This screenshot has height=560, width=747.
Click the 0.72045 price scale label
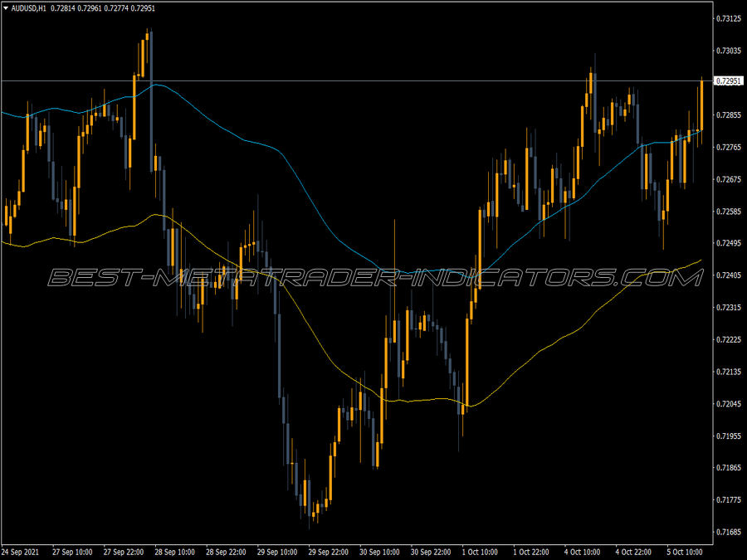729,404
